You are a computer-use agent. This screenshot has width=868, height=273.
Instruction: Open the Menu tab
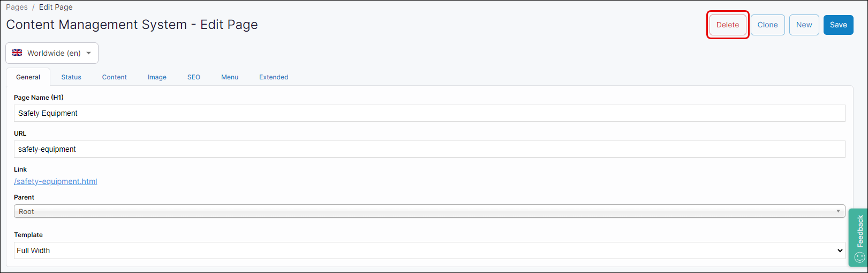click(x=230, y=77)
